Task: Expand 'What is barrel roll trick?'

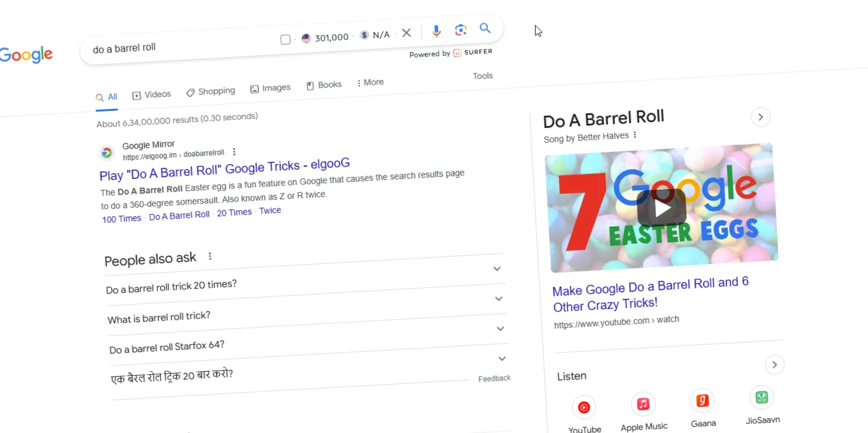Action: click(x=306, y=308)
